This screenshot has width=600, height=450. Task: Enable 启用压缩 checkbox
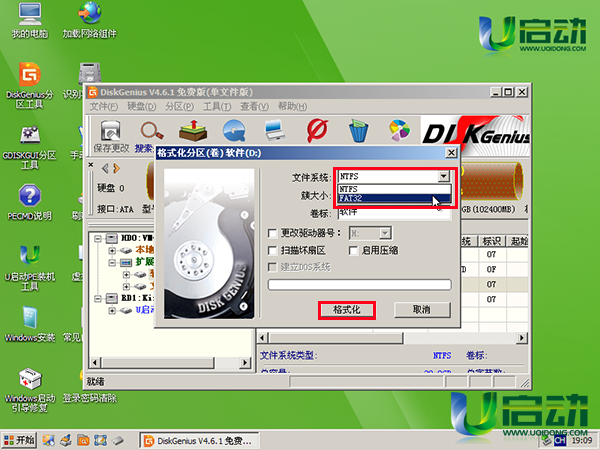(x=353, y=251)
